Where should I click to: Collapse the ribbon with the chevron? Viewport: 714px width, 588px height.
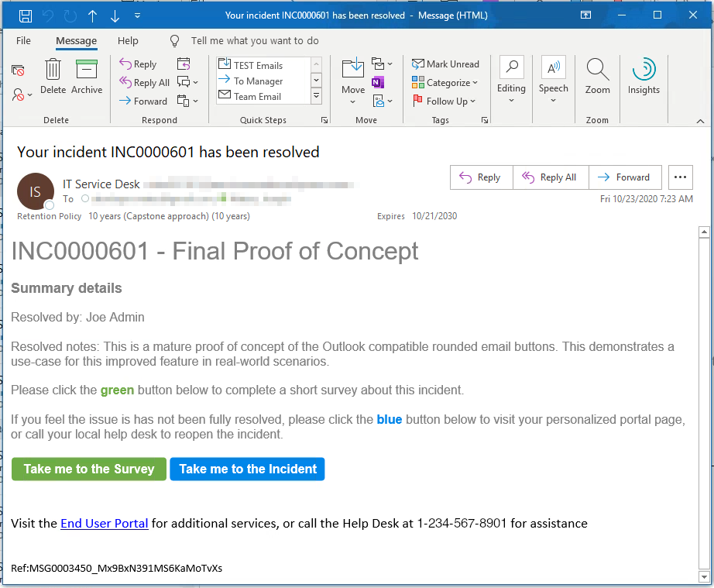[700, 120]
